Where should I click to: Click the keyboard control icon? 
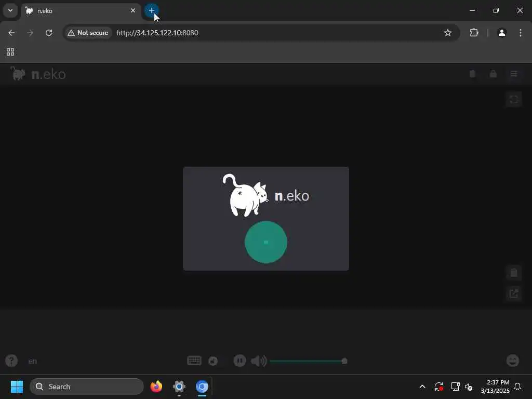click(x=194, y=361)
